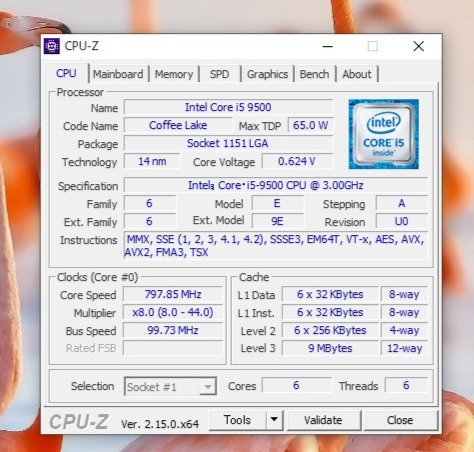Image resolution: width=474 pixels, height=452 pixels.
Task: Open the Bench tab
Action: [314, 74]
